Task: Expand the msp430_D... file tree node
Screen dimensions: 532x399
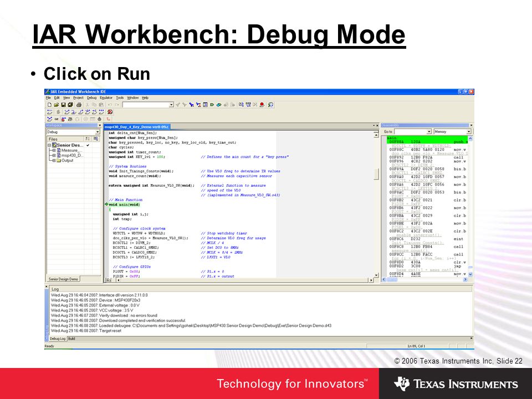Action: [54, 155]
